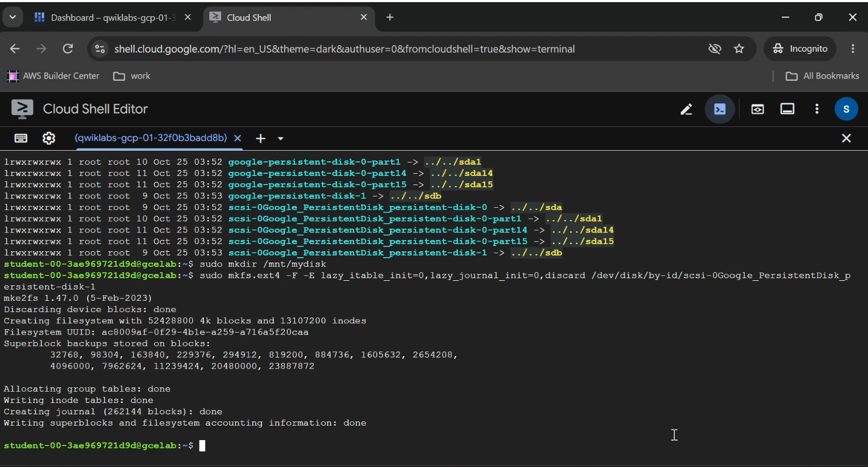Click the 'mke2fs 1.47.0 (5-Feb-2023)' line
868x467 pixels.
[x=78, y=298]
